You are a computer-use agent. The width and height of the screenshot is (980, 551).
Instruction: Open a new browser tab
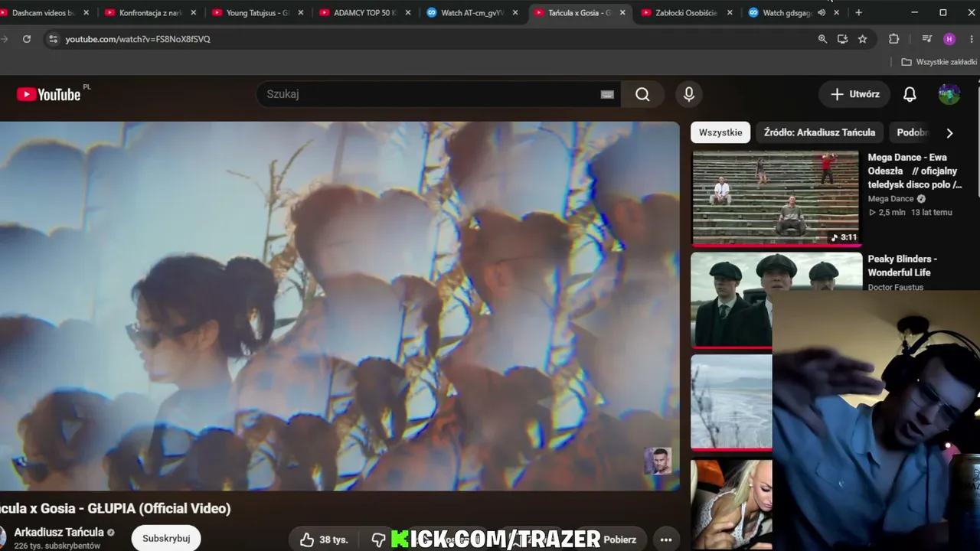(x=858, y=13)
